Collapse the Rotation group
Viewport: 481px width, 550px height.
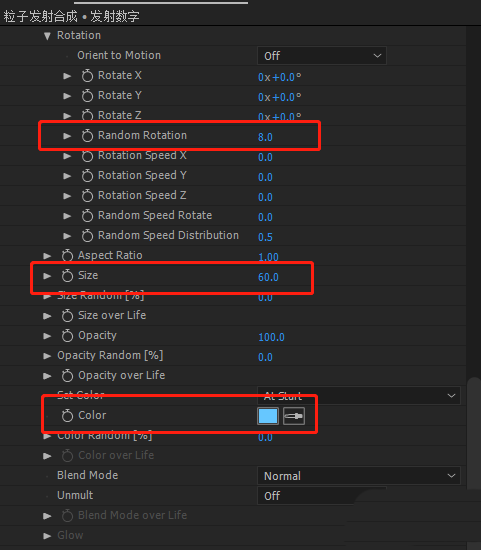pyautogui.click(x=47, y=35)
